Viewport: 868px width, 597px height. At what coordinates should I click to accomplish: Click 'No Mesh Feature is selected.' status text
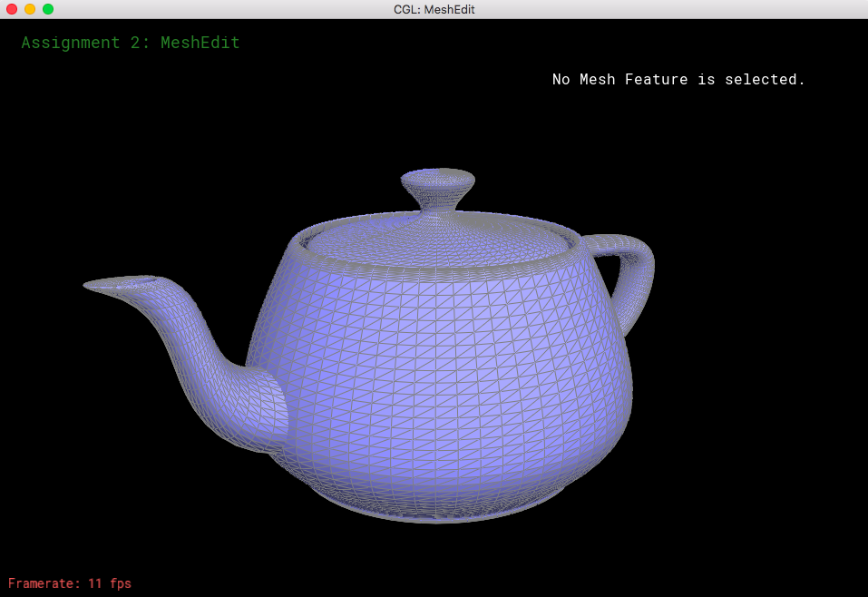tap(678, 79)
